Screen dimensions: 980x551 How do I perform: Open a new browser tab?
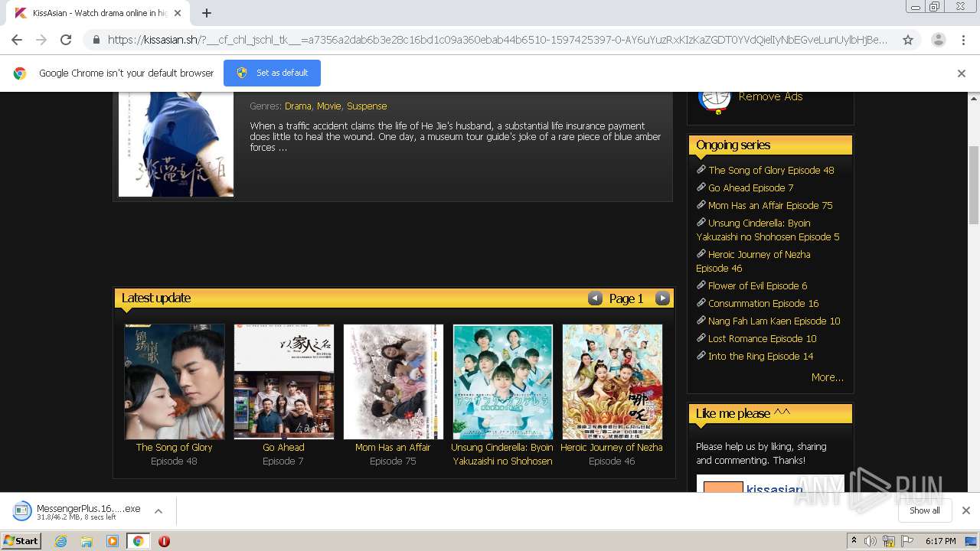pos(207,13)
